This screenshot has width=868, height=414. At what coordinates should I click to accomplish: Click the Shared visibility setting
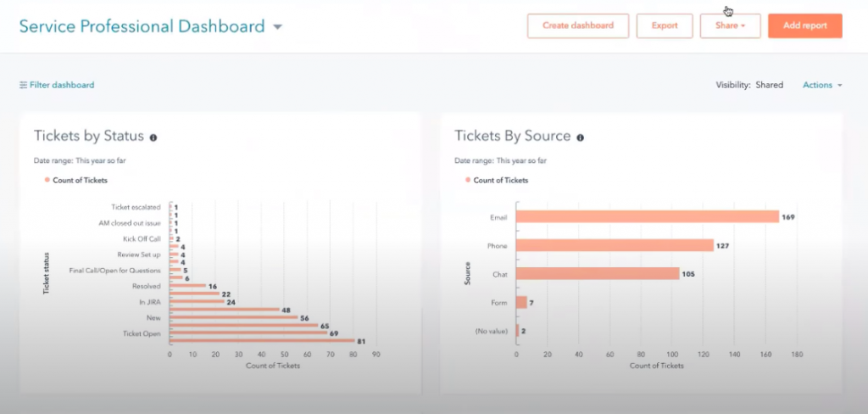[769, 85]
